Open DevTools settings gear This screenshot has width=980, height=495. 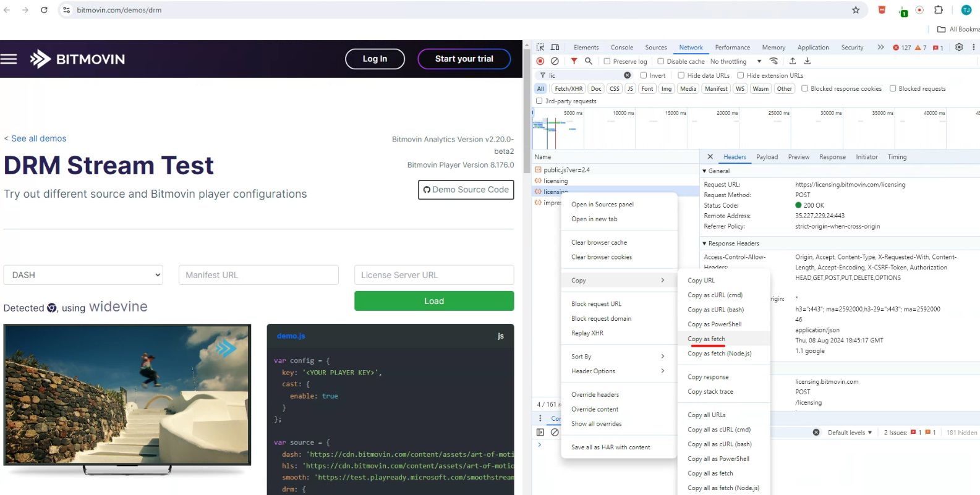959,47
